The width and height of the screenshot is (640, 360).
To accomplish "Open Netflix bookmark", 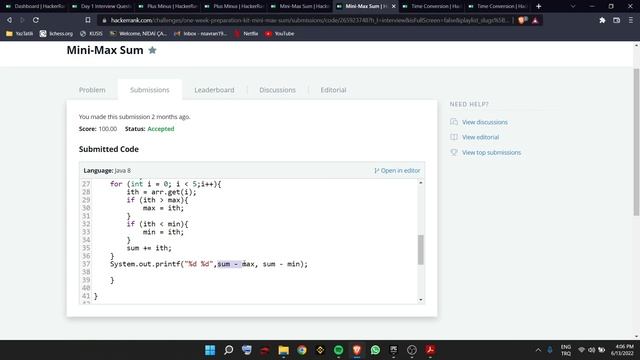I will (x=246, y=33).
